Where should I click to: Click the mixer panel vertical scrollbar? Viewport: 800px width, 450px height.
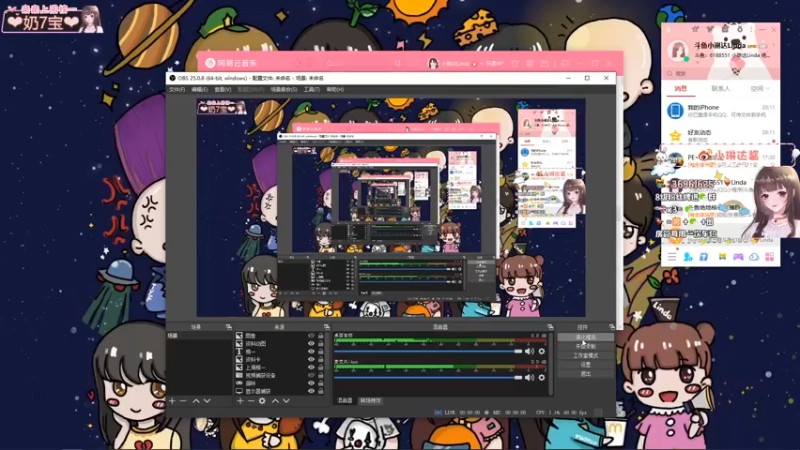point(551,363)
